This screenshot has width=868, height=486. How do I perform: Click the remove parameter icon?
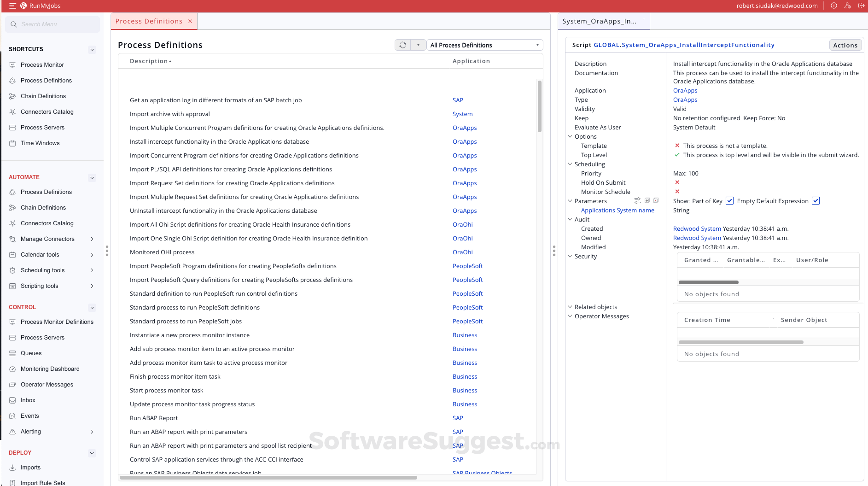656,200
